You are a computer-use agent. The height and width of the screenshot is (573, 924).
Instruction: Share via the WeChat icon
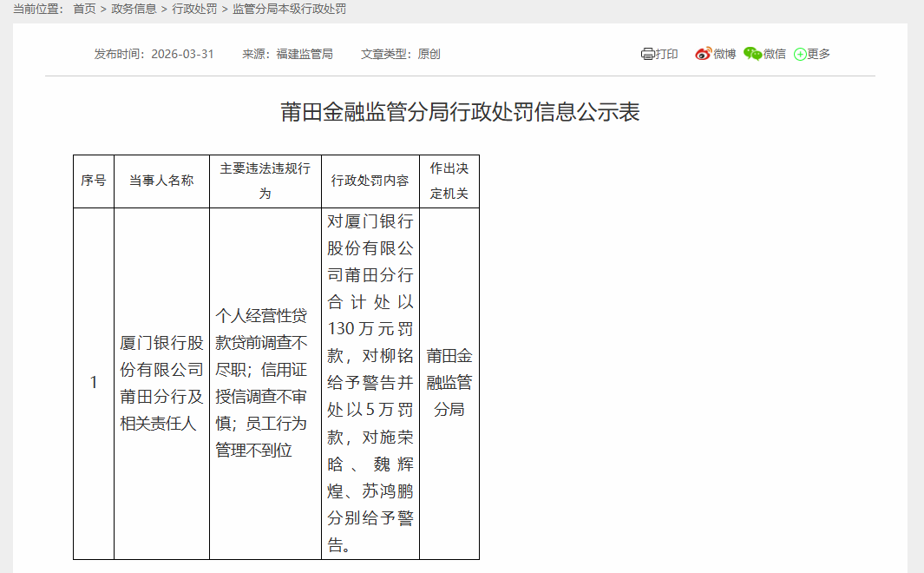tap(752, 54)
